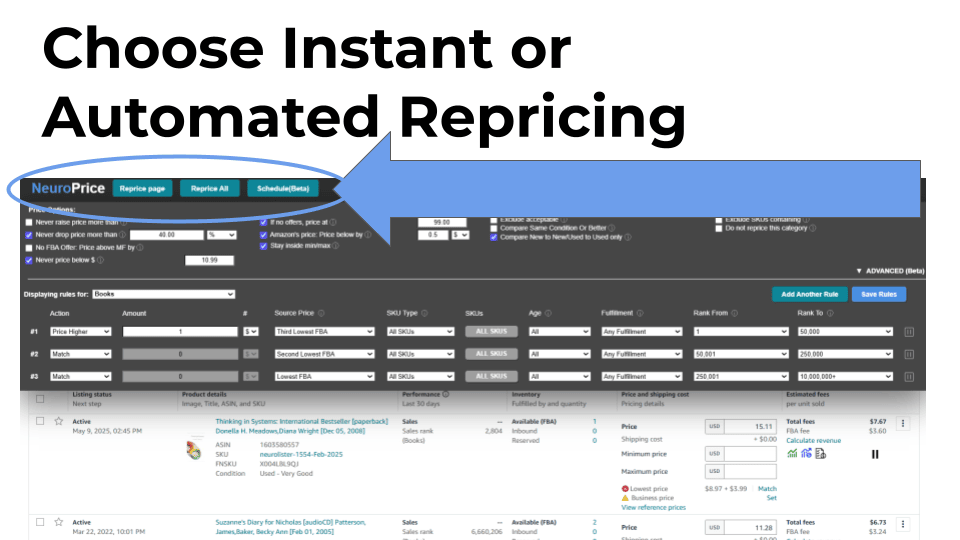Click View reference prices link
Screen dimensions: 960x540
[x=653, y=508]
